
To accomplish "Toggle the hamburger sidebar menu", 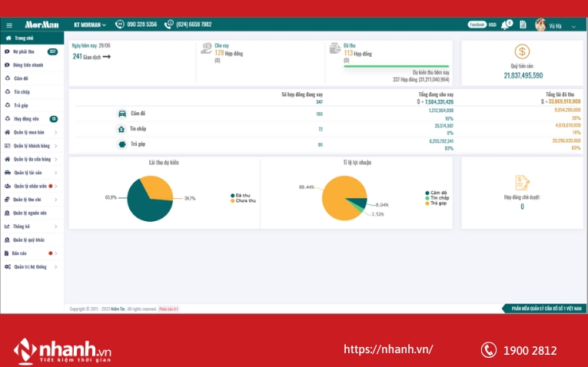I will point(8,25).
